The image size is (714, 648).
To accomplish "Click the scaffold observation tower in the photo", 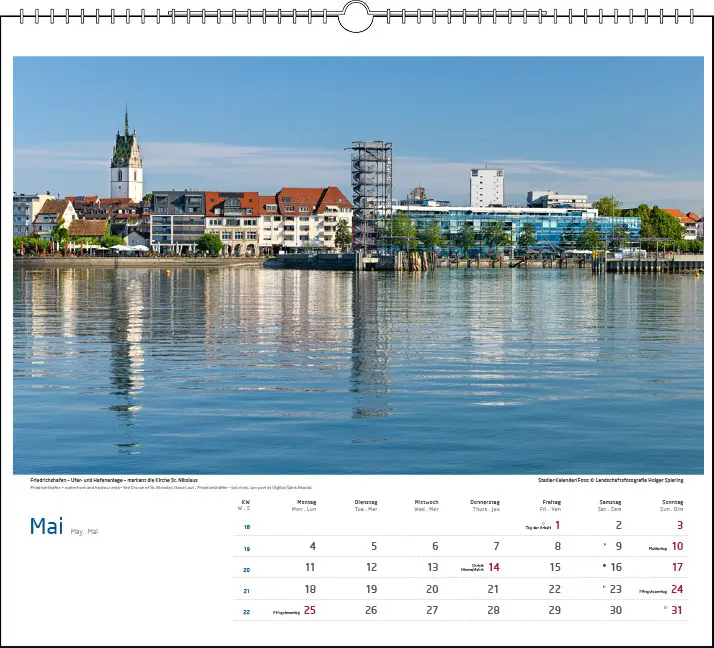I will click(x=371, y=193).
